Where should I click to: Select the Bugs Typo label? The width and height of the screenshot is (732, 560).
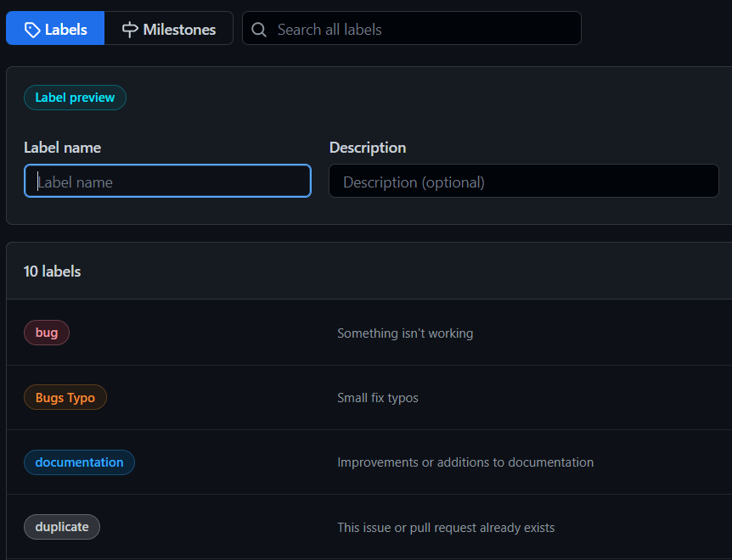click(x=65, y=396)
